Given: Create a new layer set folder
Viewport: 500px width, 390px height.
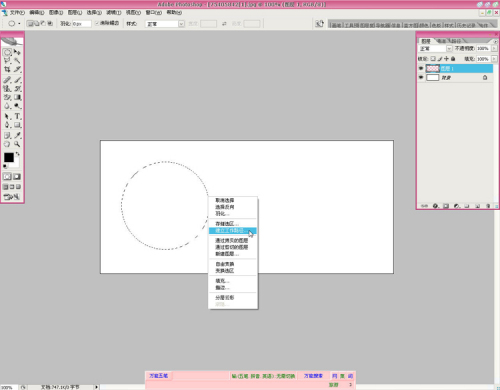Looking at the screenshot, I should coord(467,206).
